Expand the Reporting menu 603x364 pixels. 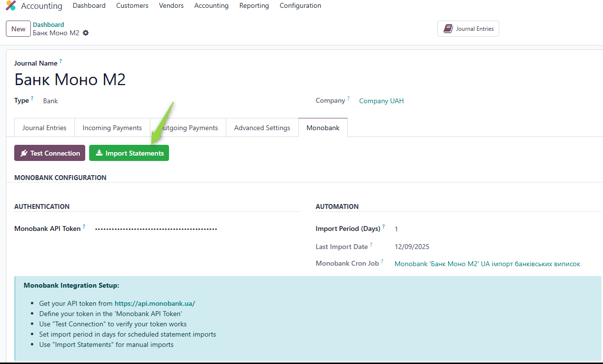[x=254, y=6]
